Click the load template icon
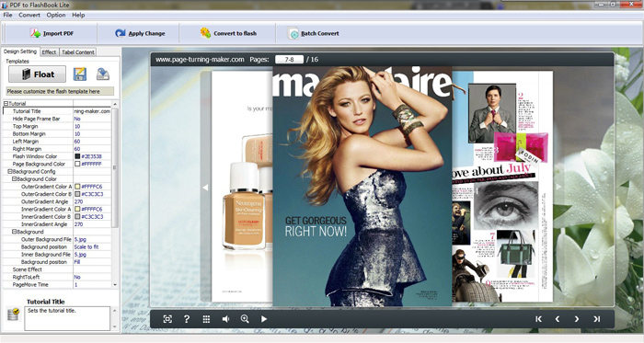Screen dimensions: 644x343 pyautogui.click(x=103, y=74)
